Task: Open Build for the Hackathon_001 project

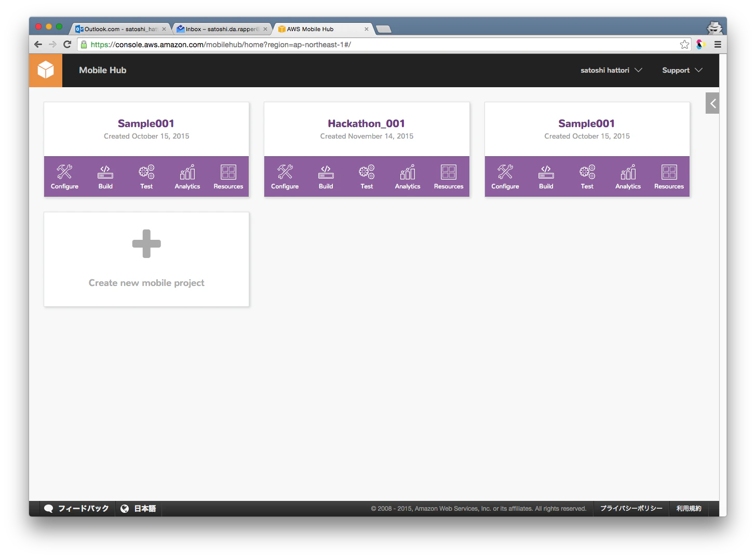Action: (x=326, y=177)
